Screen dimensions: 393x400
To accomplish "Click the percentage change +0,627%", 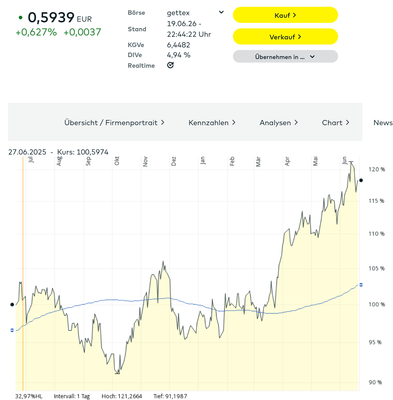I will (36, 32).
